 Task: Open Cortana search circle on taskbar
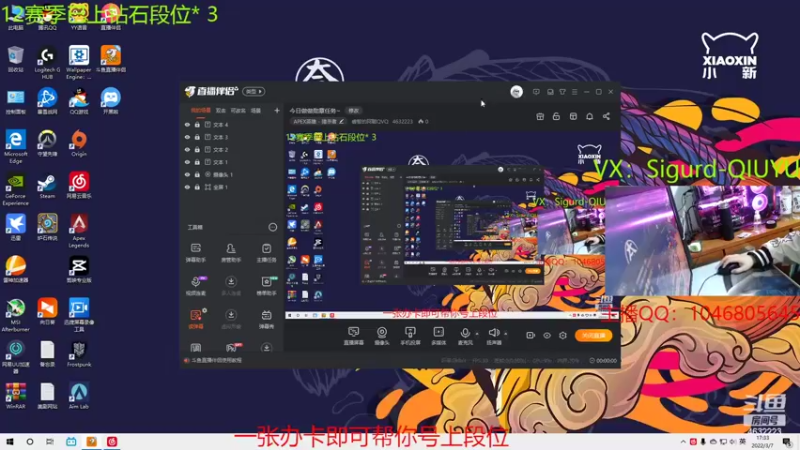tap(30, 442)
